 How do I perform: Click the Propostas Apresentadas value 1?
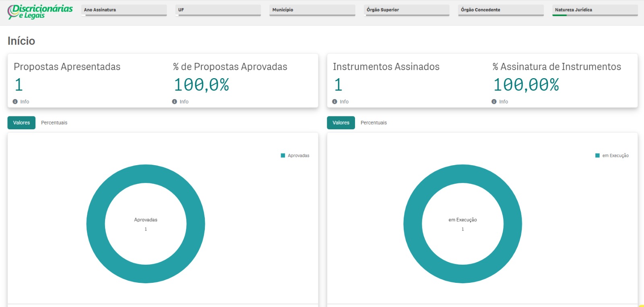19,85
